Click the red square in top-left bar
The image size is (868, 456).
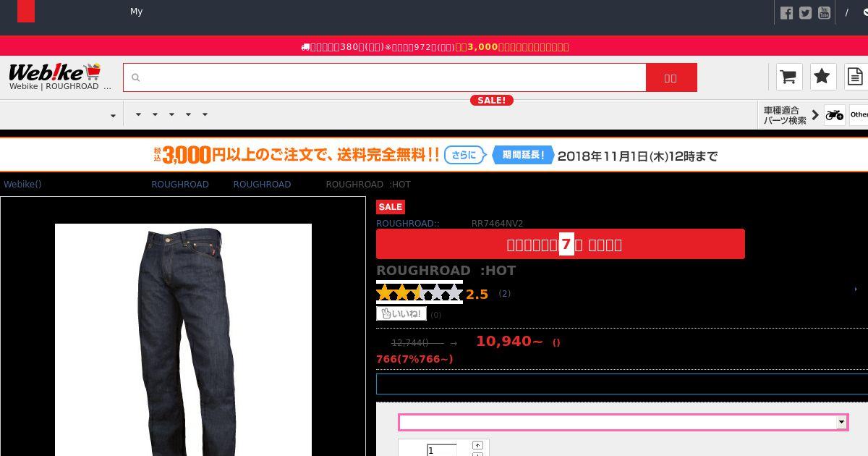click(x=26, y=11)
